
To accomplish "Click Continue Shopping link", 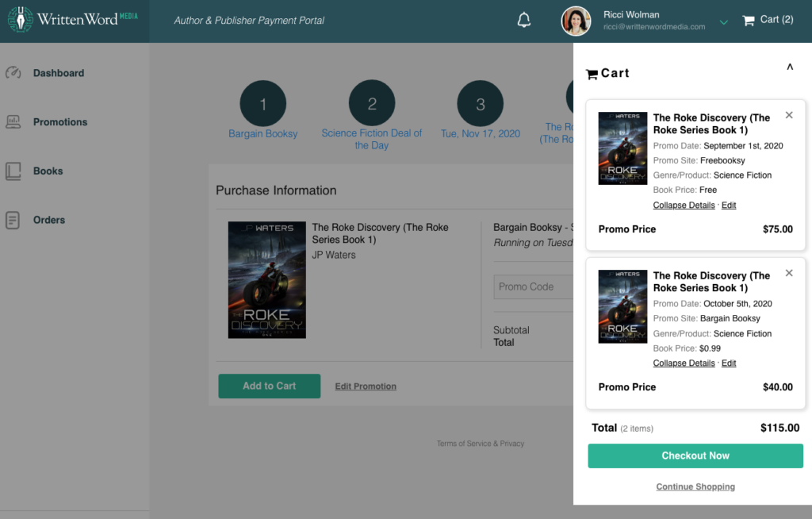I will pos(695,486).
